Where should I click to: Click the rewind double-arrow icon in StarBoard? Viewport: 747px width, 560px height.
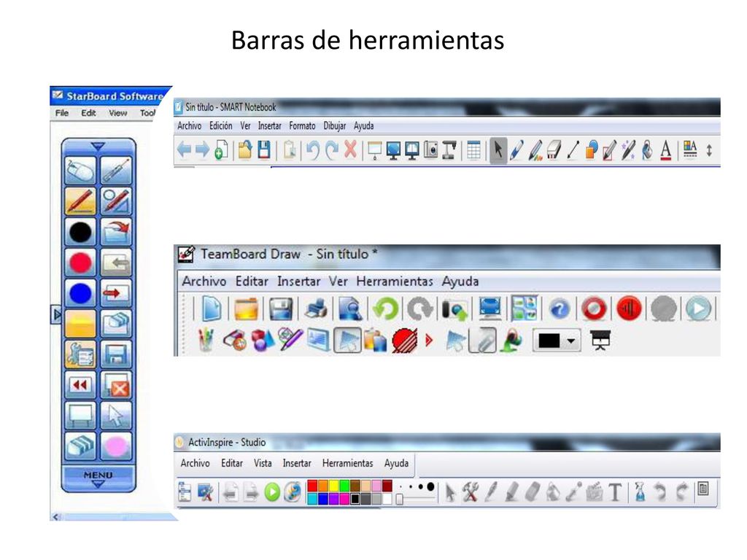point(80,385)
